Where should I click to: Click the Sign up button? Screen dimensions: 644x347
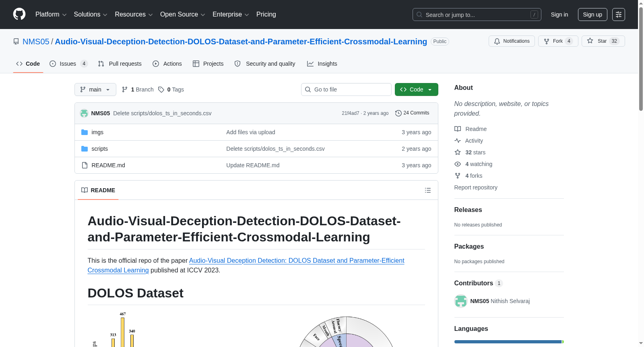tap(592, 15)
